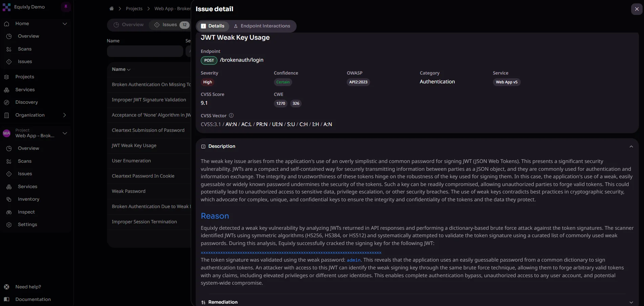
Task: Select the Overview tab in project view
Action: pos(129,25)
